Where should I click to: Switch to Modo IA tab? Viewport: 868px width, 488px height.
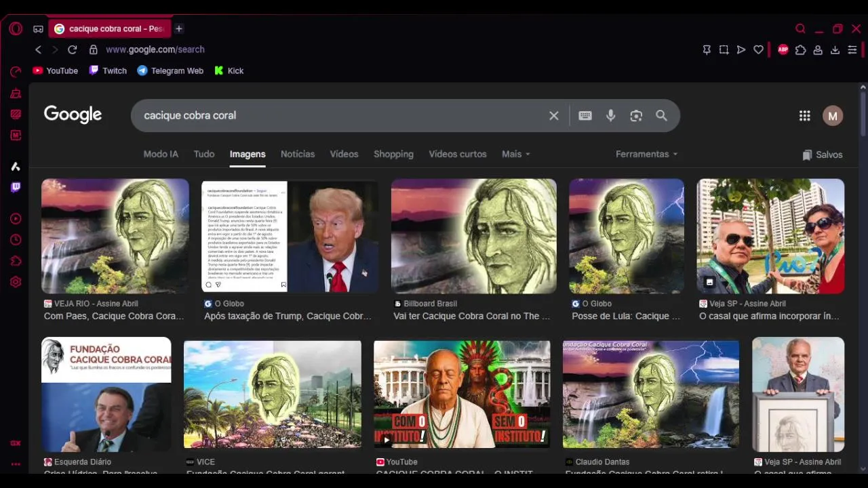[161, 154]
